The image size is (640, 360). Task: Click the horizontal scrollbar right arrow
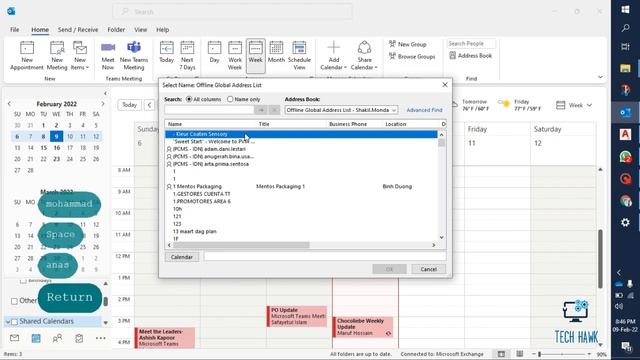[434, 245]
